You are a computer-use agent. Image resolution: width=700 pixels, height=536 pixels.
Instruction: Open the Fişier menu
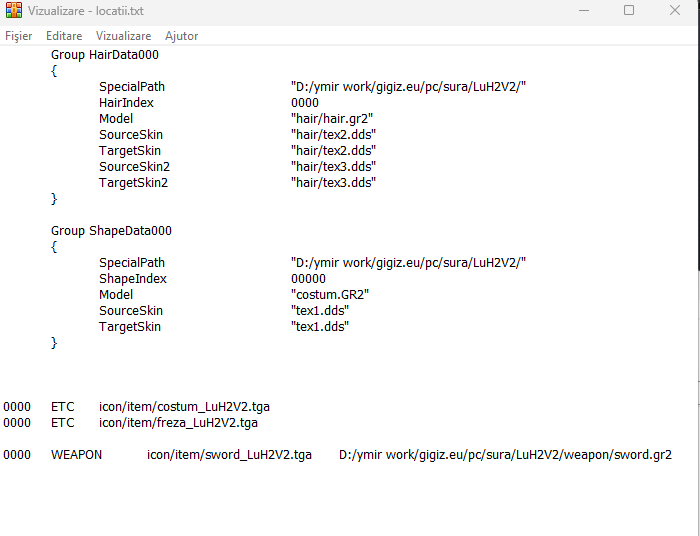pos(18,36)
